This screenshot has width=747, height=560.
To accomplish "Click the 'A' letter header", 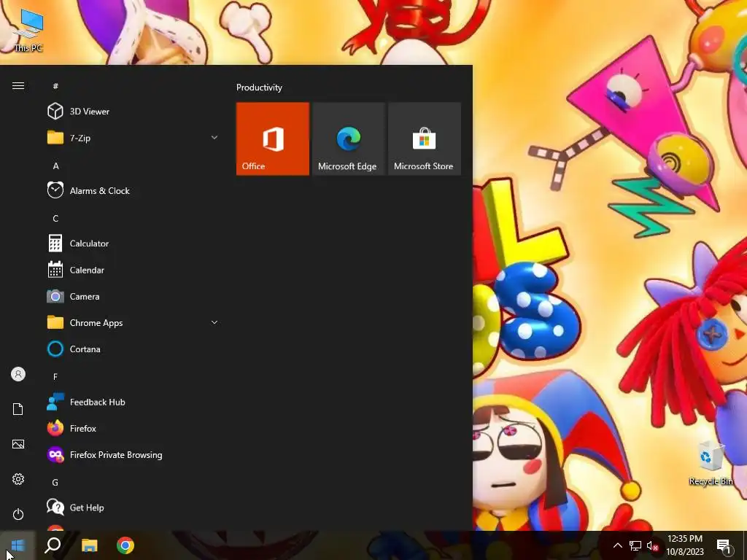I will coord(55,166).
